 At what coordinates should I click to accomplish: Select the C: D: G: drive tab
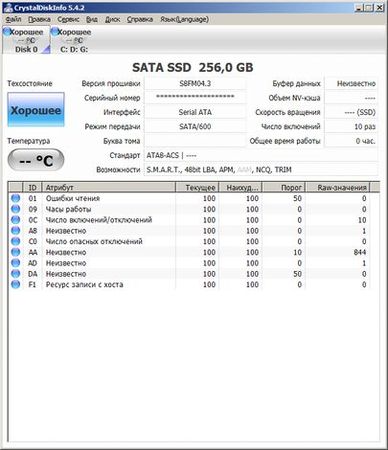pos(74,40)
